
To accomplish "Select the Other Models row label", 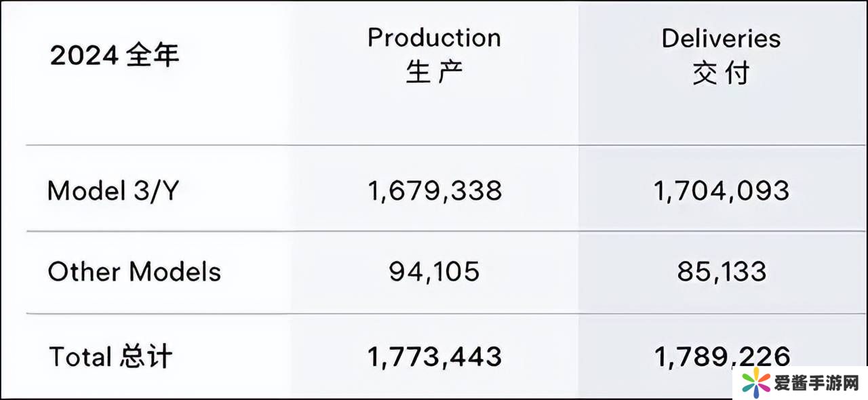I will pos(134,272).
